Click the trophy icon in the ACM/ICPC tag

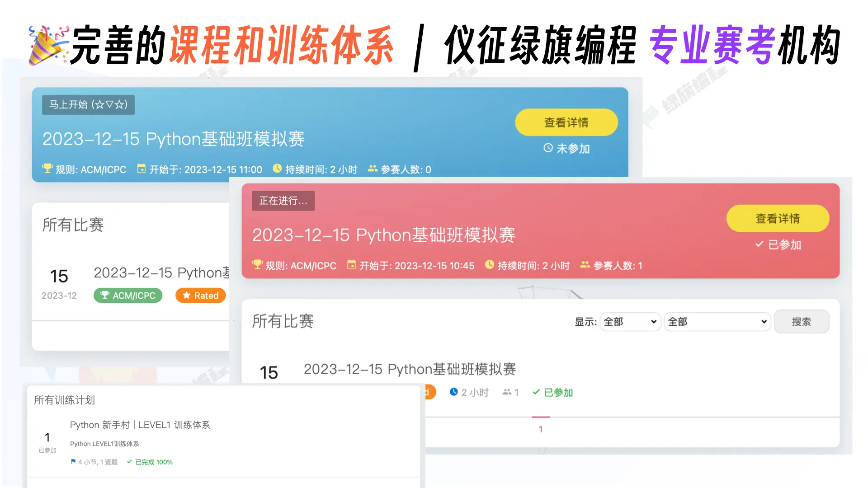(x=105, y=295)
